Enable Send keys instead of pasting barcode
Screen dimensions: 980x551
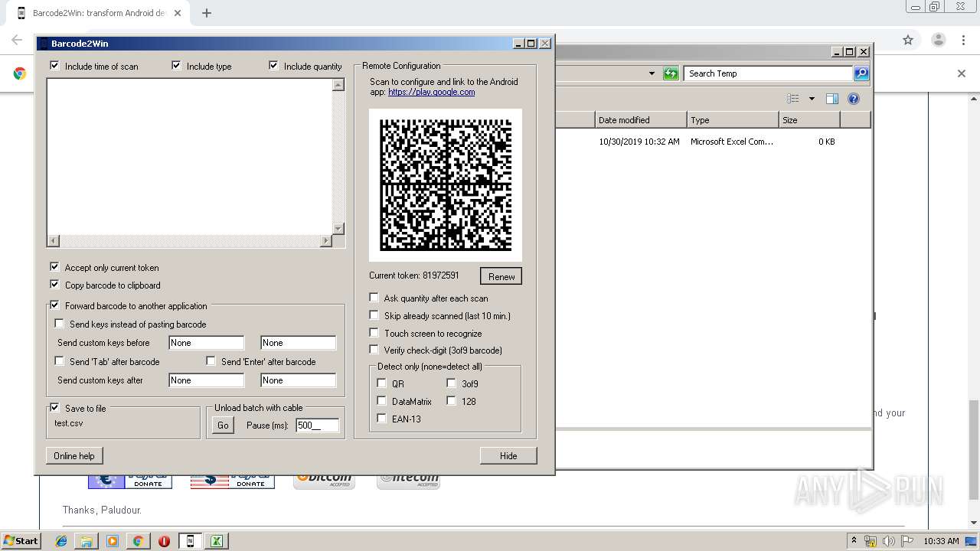(59, 324)
